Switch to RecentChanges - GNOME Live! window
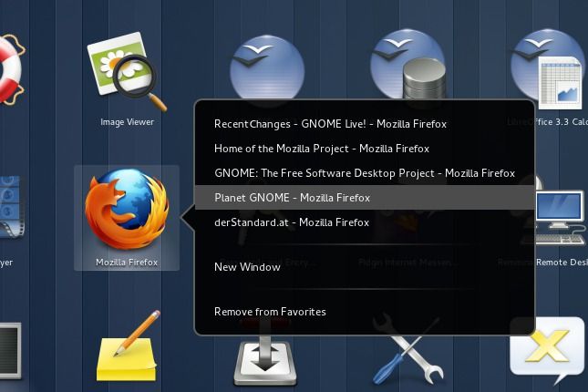The image size is (588, 392). click(x=330, y=124)
